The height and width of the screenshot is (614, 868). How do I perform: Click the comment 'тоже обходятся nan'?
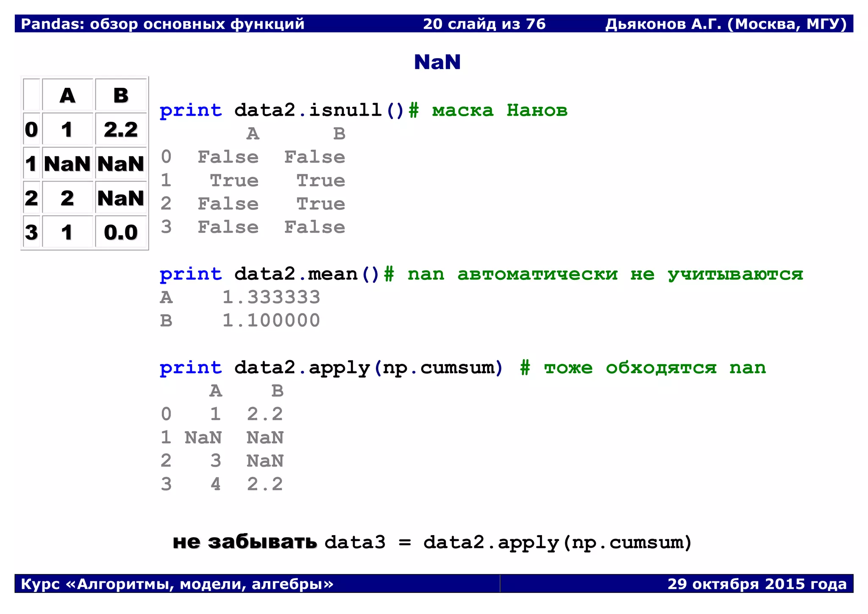[x=655, y=367]
